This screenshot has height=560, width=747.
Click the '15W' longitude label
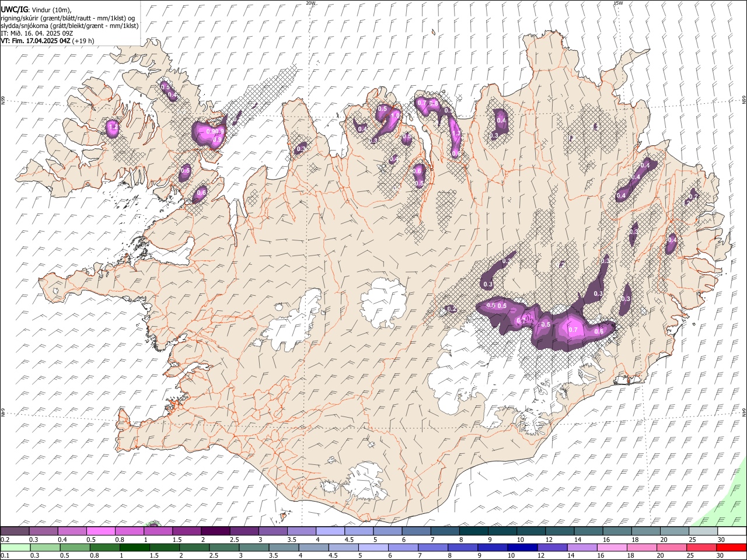618,3
